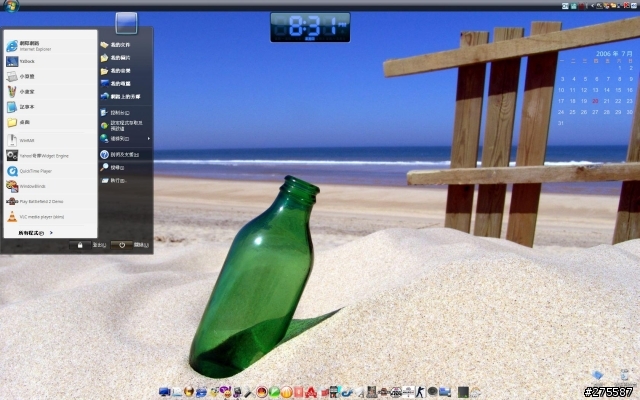Open WindowBlinds from the Start menu
The height and width of the screenshot is (400, 640).
coord(51,186)
